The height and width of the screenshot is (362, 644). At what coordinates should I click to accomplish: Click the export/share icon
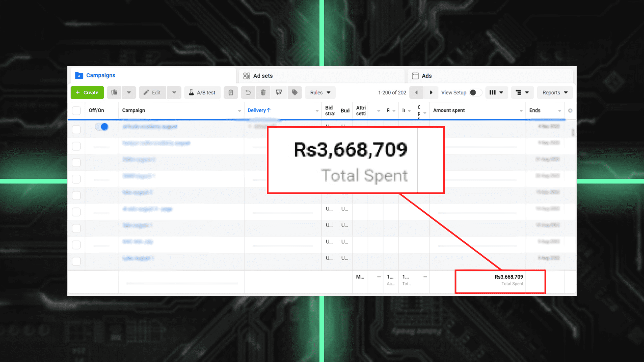coord(279,93)
